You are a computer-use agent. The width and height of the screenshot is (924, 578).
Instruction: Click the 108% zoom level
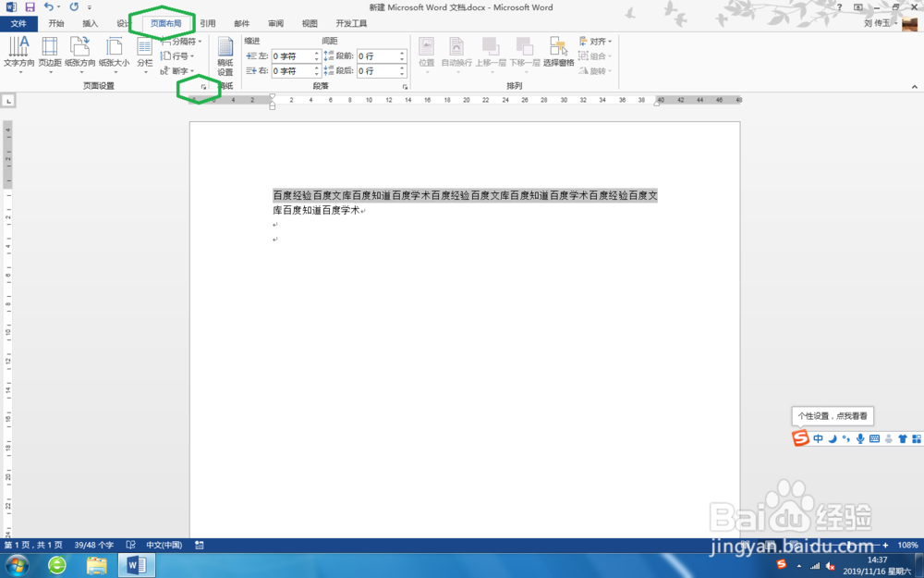pyautogui.click(x=907, y=546)
